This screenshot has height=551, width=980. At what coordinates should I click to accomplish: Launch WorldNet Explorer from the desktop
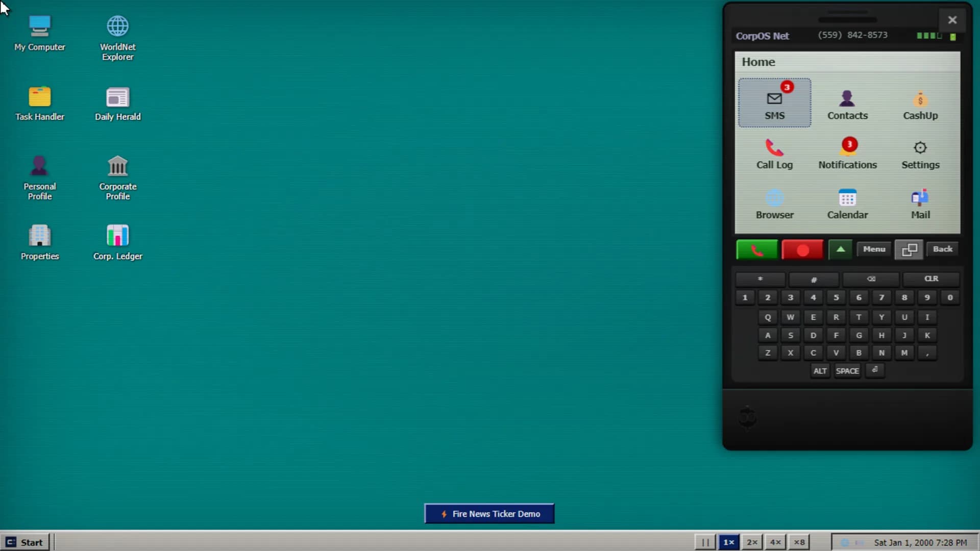point(117,39)
